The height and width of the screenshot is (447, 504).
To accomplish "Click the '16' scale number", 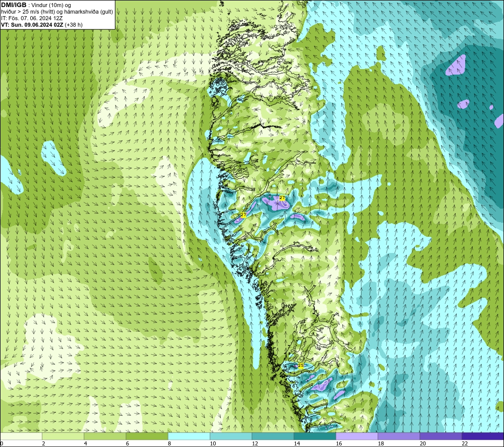I will point(339,443).
